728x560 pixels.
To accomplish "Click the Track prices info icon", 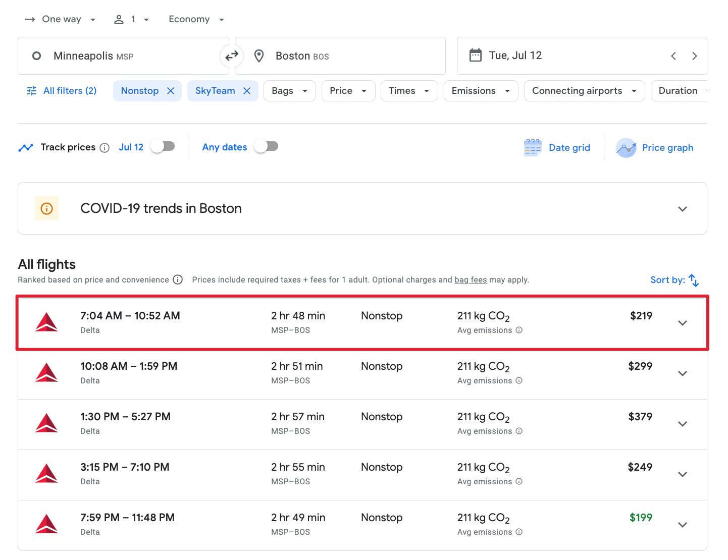I will 105,148.
